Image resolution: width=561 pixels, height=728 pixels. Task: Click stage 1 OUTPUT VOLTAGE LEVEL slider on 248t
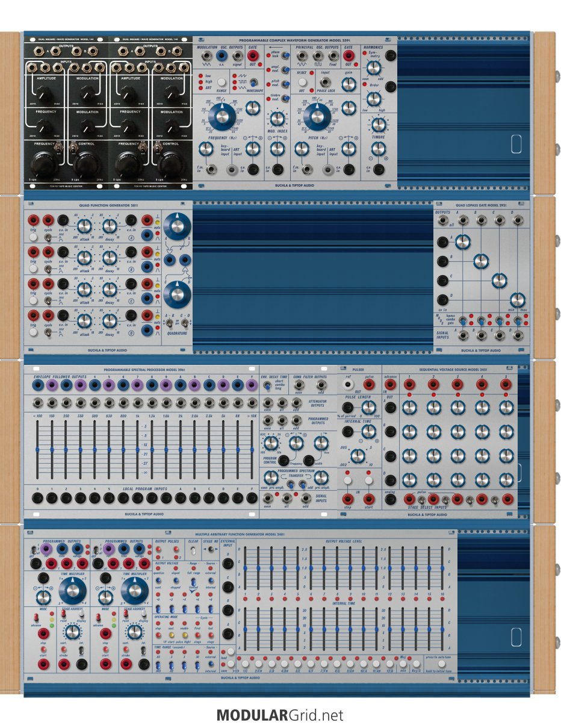245,568
